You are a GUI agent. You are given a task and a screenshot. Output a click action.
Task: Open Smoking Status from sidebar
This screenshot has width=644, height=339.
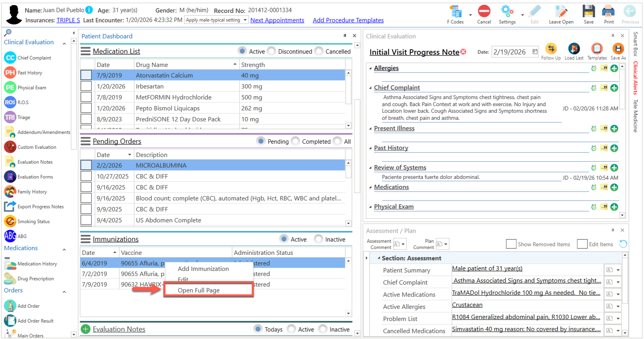pos(10,221)
